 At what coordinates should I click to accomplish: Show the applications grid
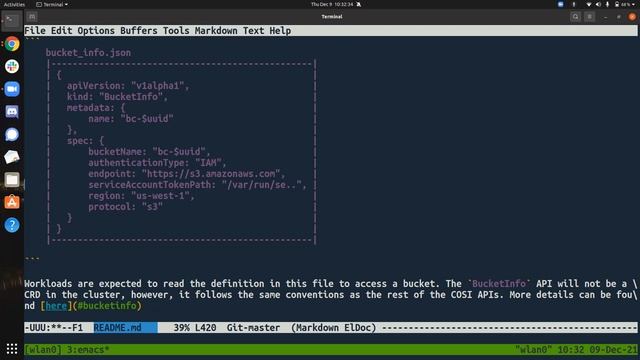pos(12,348)
